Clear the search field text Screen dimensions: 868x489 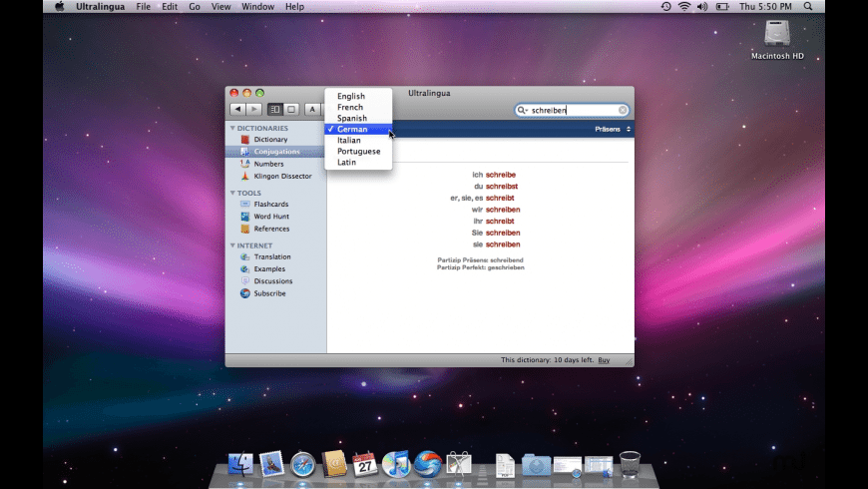pyautogui.click(x=623, y=110)
